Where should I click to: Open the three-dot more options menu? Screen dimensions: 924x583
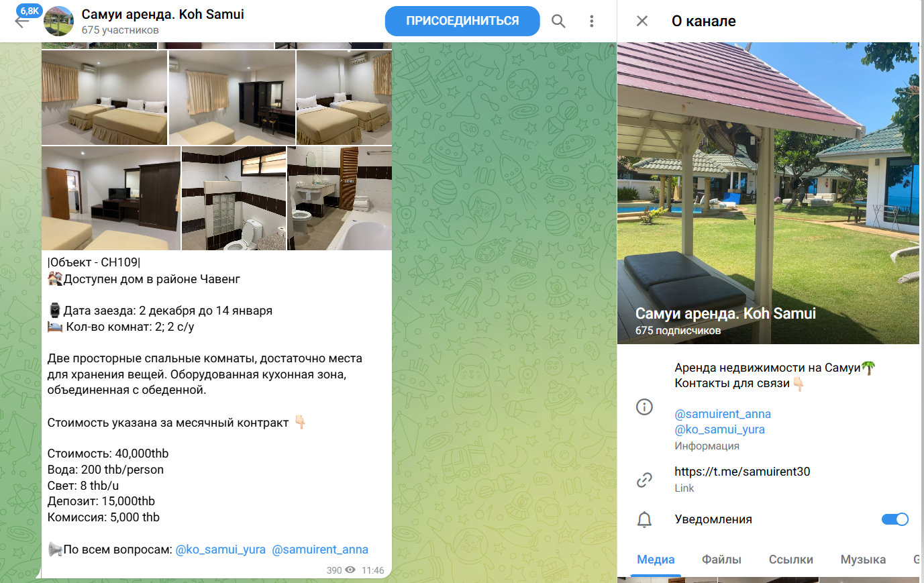(x=591, y=21)
